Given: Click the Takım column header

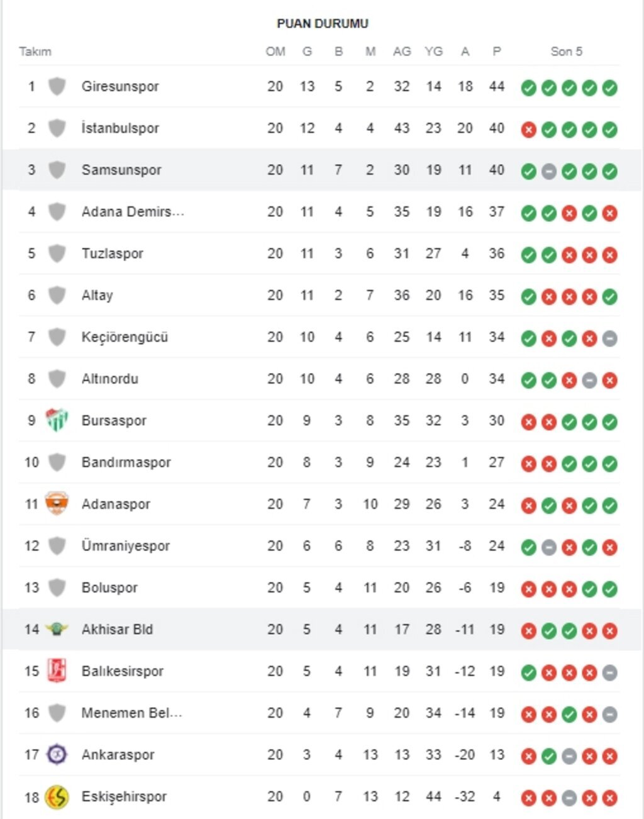Looking at the screenshot, I should point(35,52).
